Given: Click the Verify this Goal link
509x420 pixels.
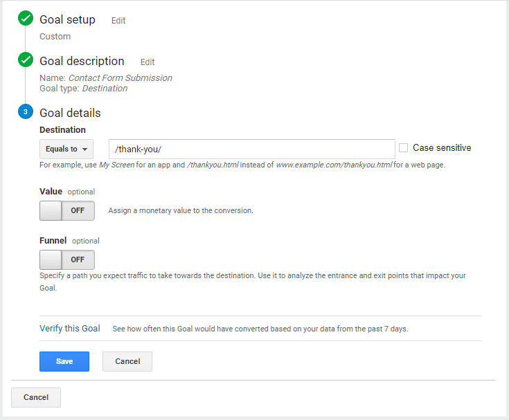Looking at the screenshot, I should pos(70,329).
